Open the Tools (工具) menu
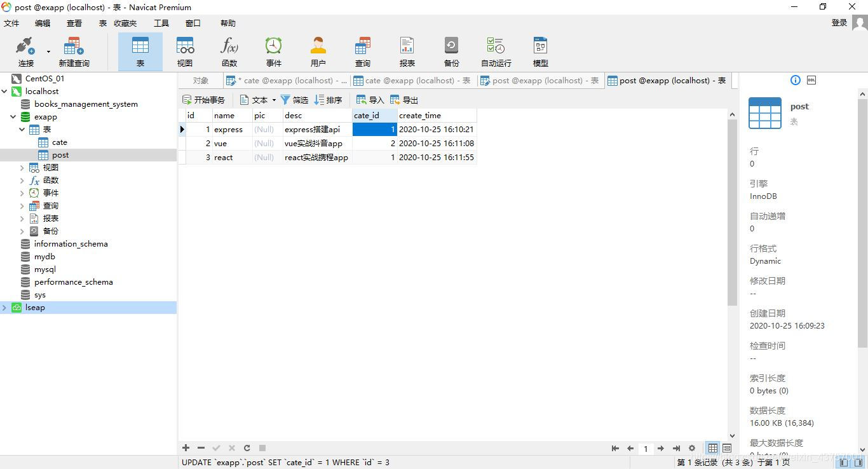 161,23
